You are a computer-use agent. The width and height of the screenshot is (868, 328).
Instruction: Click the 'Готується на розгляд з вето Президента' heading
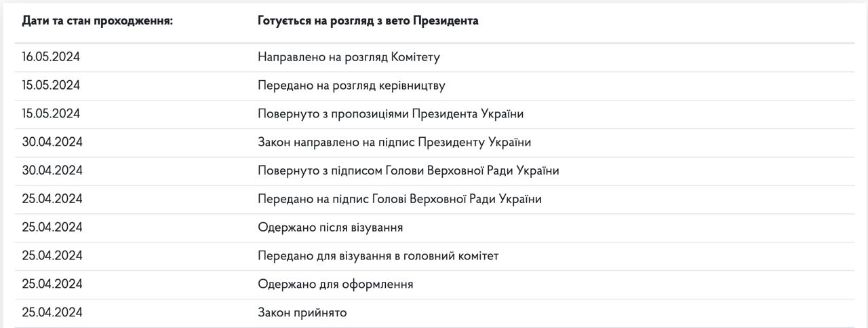click(368, 21)
